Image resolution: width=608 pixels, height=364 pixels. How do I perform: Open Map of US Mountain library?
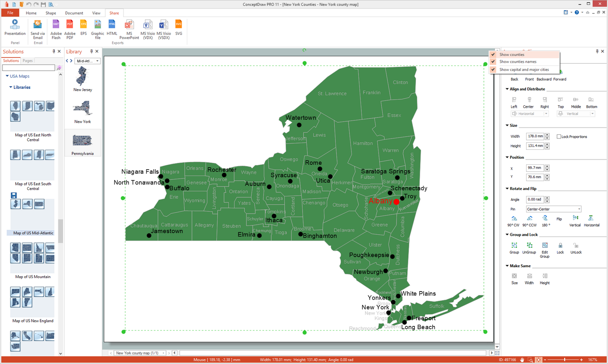[33, 277]
